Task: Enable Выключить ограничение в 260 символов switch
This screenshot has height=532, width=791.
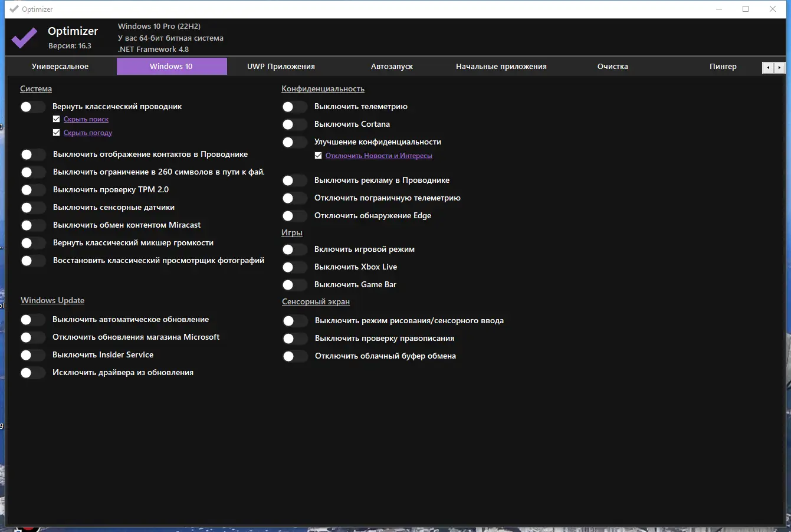Action: [x=33, y=172]
